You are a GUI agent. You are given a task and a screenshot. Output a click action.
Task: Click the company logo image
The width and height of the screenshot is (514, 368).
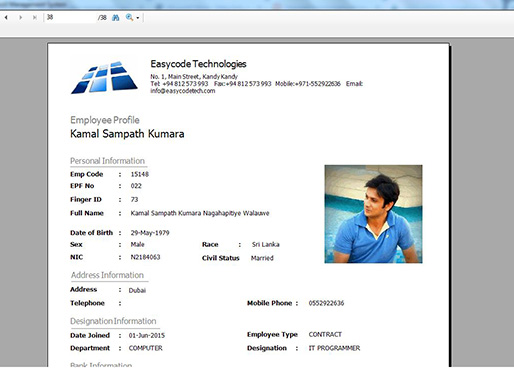(x=104, y=78)
